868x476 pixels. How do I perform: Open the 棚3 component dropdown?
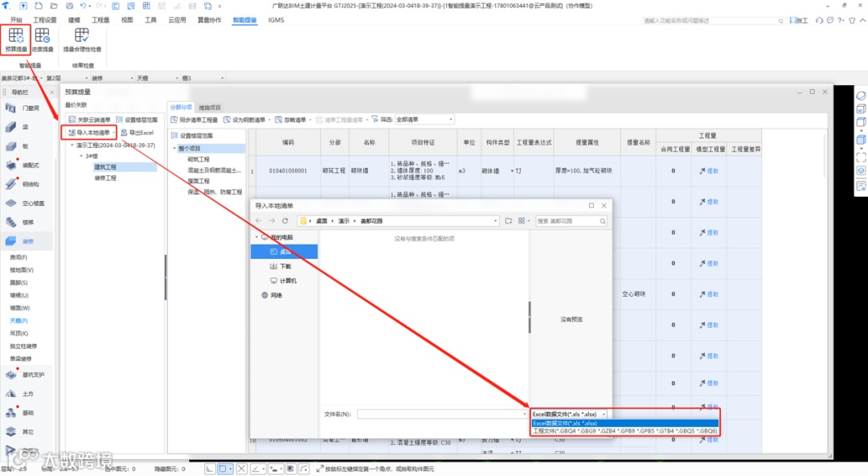click(x=203, y=78)
